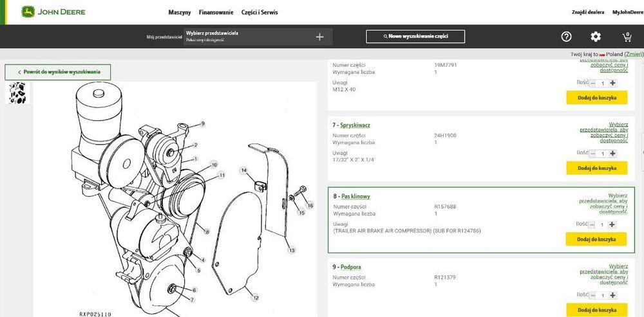Decrease quantity for Pas klinowy
The width and height of the screenshot is (644, 317).
(x=592, y=225)
